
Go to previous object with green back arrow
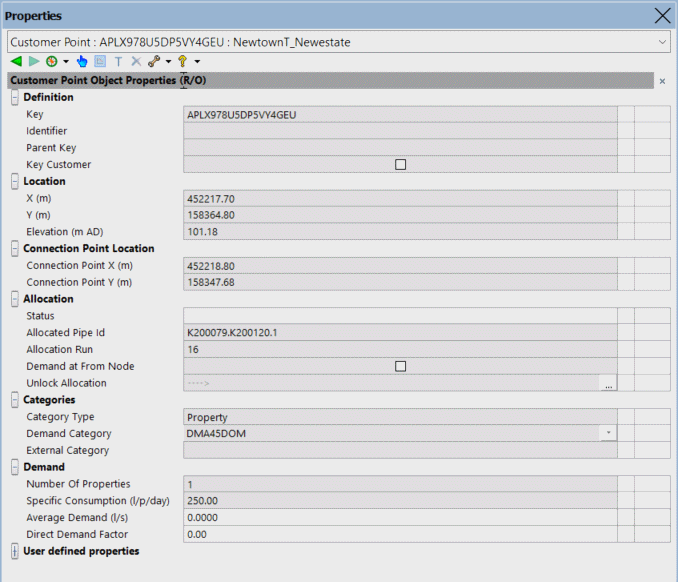pos(16,61)
